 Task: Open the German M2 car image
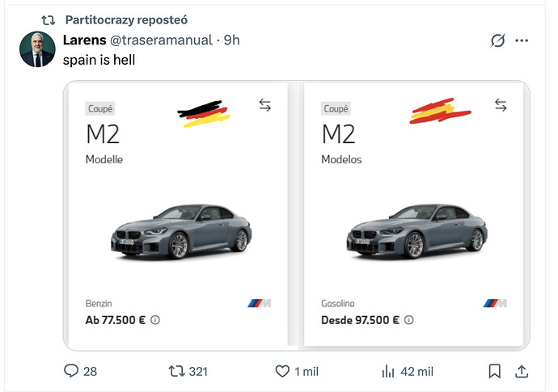click(x=181, y=231)
